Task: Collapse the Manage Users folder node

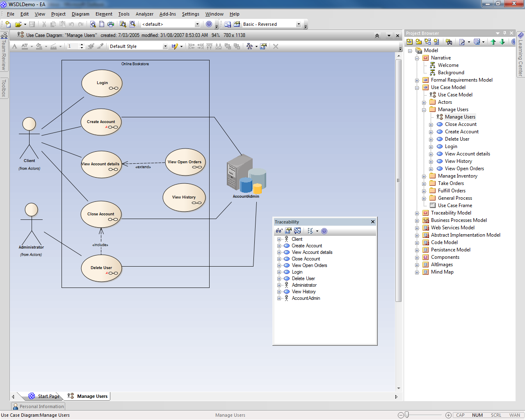Action: (x=424, y=110)
